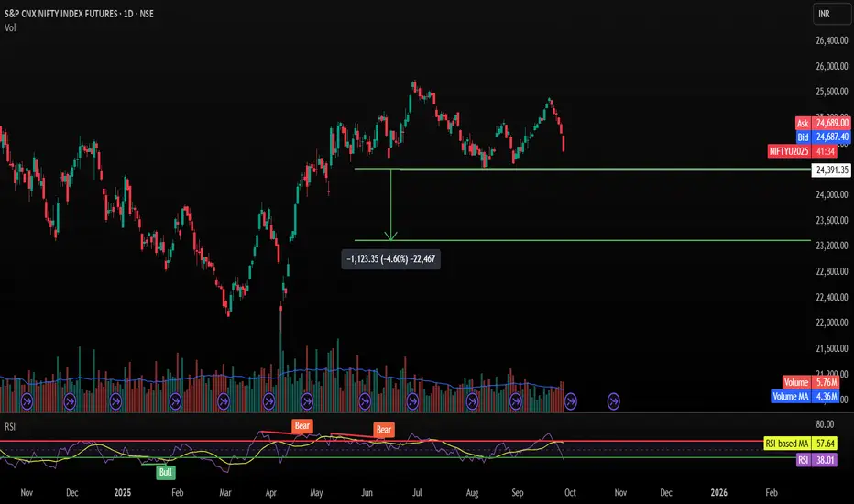The image size is (854, 504).
Task: Select the Vol indicator legend
Action: [10, 27]
